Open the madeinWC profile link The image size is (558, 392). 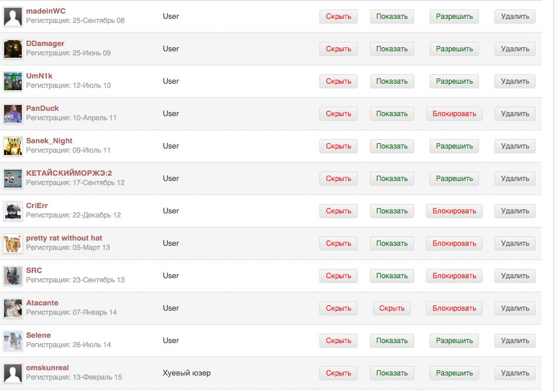46,11
